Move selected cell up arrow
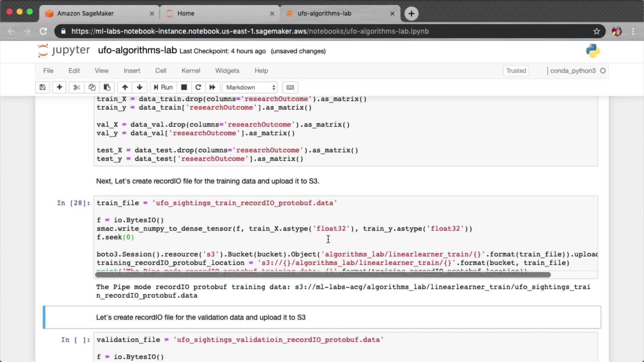Viewport: 644px width, 362px height. [x=125, y=87]
